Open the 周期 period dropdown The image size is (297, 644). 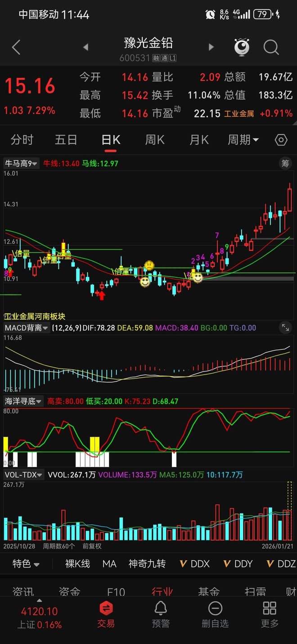243,140
